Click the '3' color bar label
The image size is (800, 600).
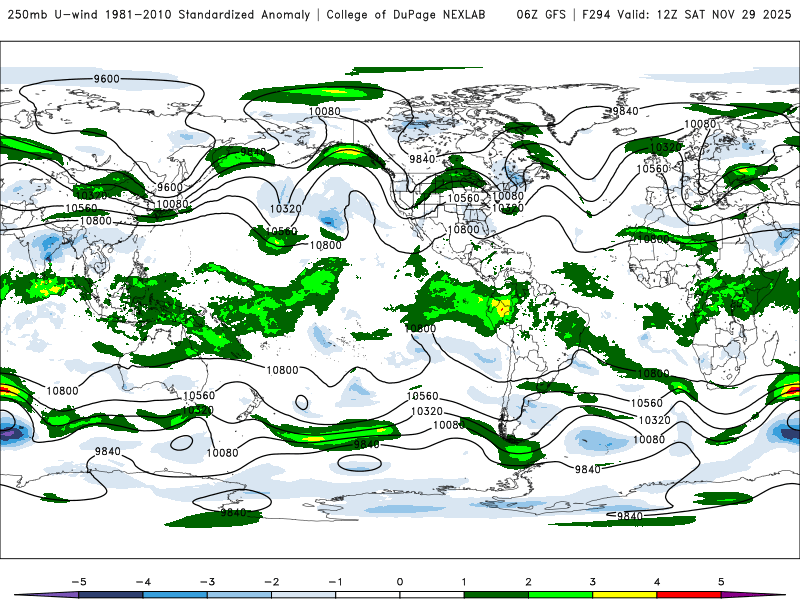coord(593,582)
